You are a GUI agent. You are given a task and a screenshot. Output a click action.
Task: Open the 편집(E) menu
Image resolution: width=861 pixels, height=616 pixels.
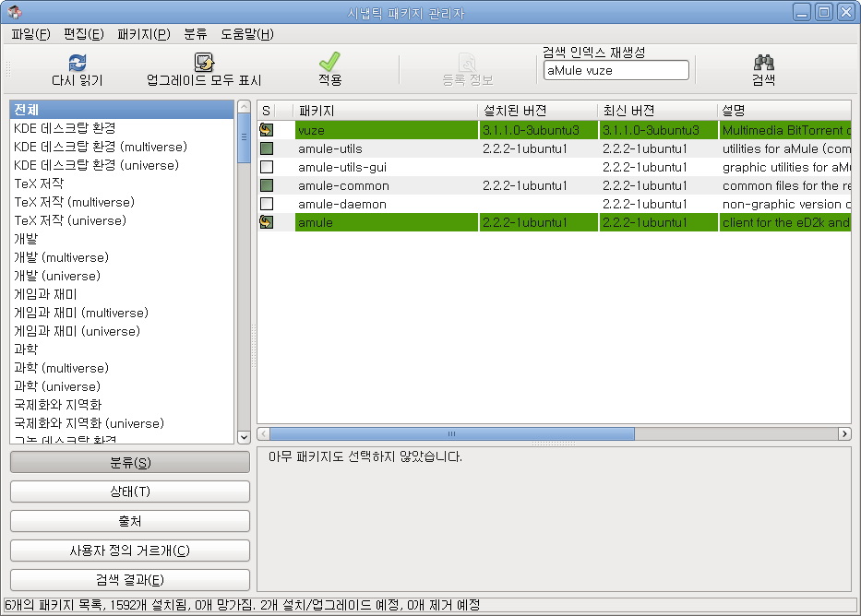(83, 34)
